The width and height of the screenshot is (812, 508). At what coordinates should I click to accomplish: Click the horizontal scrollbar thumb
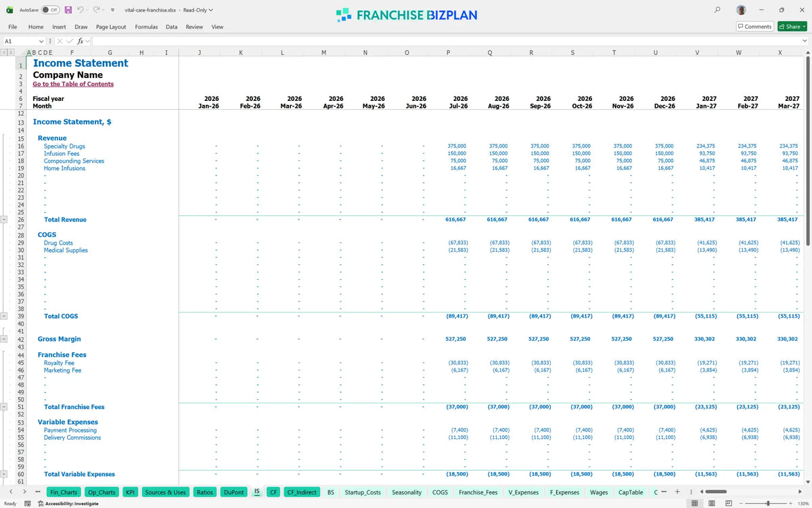click(x=716, y=492)
